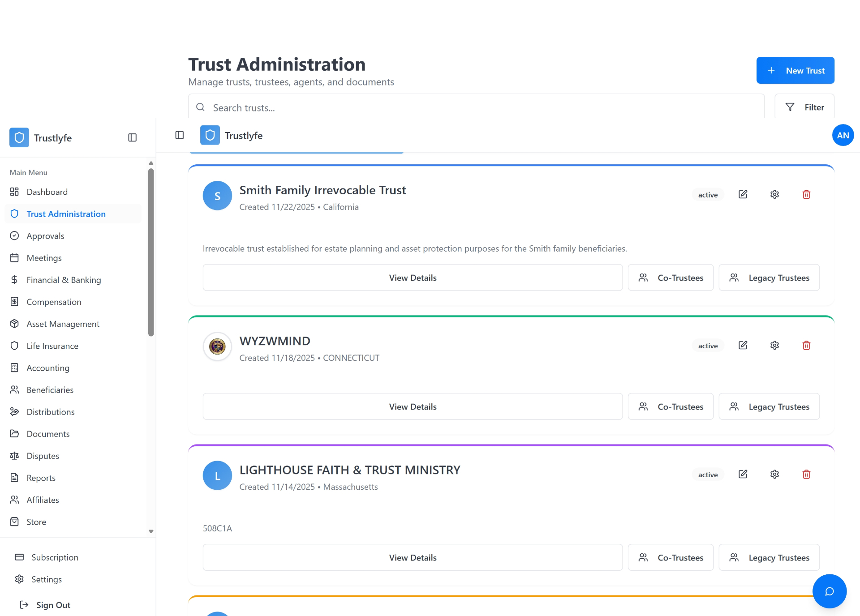
Task: Open Co-Trustees for WYZWMIND
Action: [671, 406]
